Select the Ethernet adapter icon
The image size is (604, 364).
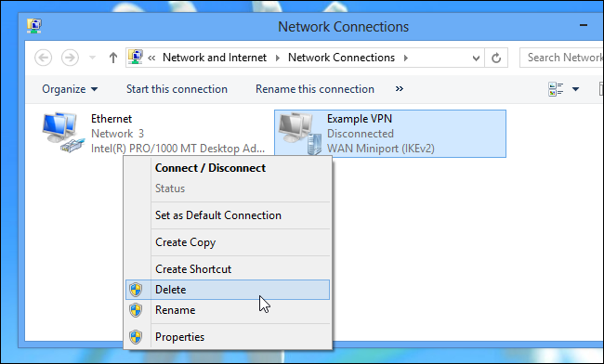click(x=63, y=133)
